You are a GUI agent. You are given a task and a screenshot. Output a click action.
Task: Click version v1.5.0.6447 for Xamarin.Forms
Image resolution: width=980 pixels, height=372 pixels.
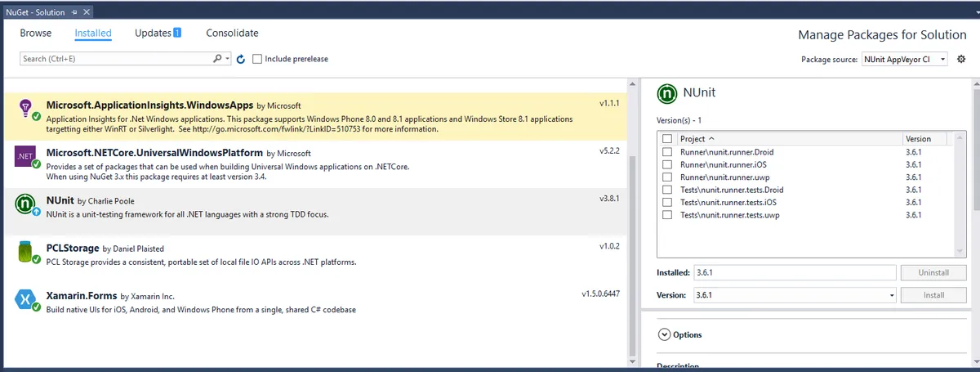pyautogui.click(x=601, y=293)
